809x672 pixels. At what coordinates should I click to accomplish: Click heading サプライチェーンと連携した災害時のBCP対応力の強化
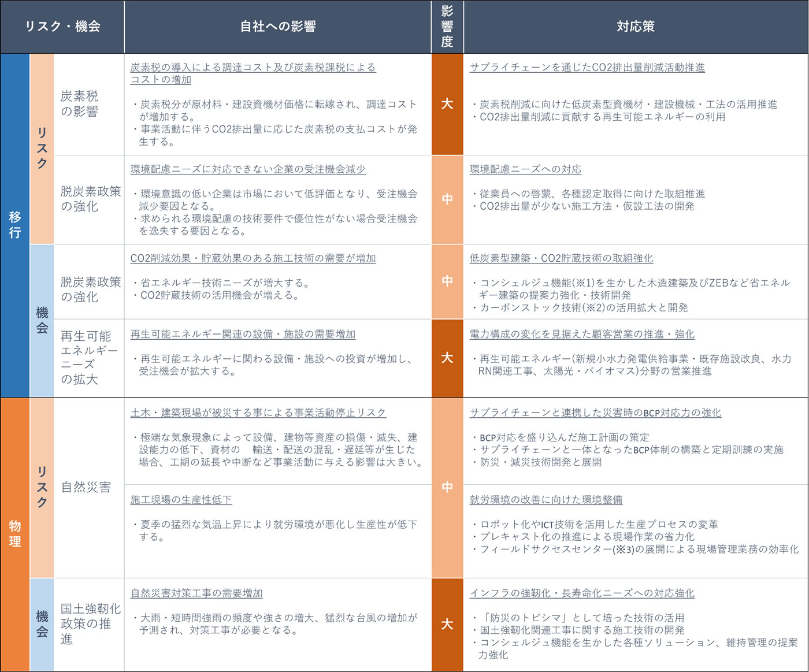pyautogui.click(x=595, y=413)
